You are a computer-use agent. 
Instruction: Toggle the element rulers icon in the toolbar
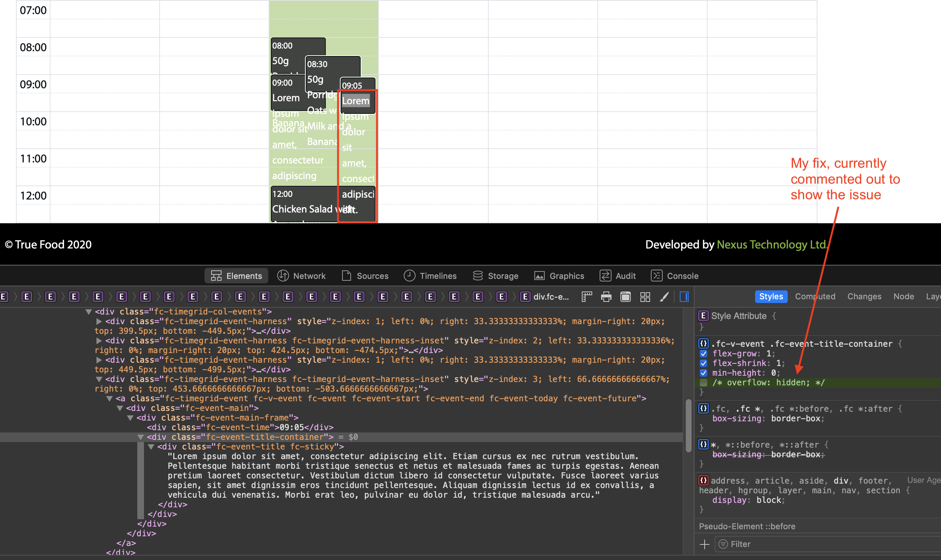point(587,297)
